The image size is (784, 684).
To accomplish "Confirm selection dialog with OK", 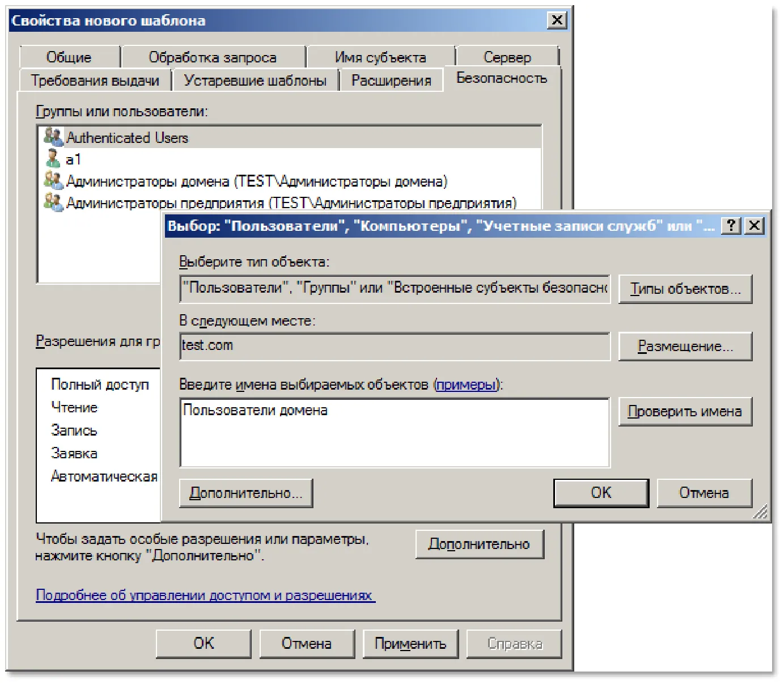I will pyautogui.click(x=601, y=493).
